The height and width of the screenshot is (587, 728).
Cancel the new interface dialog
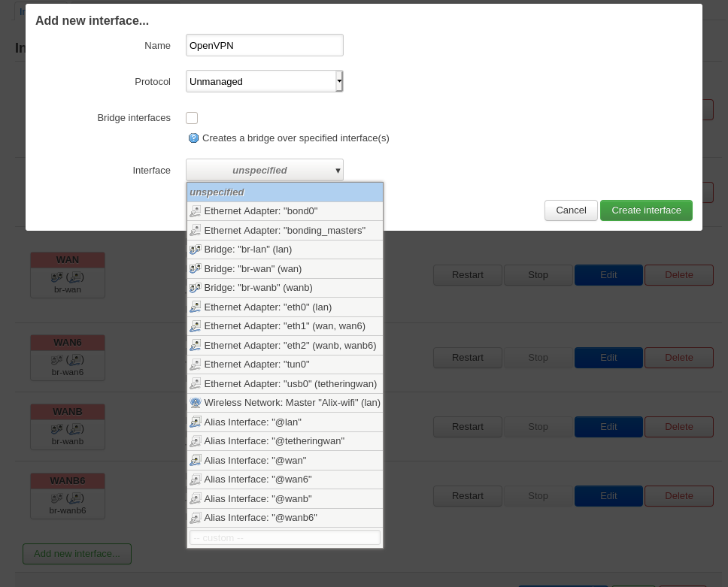coord(571,210)
